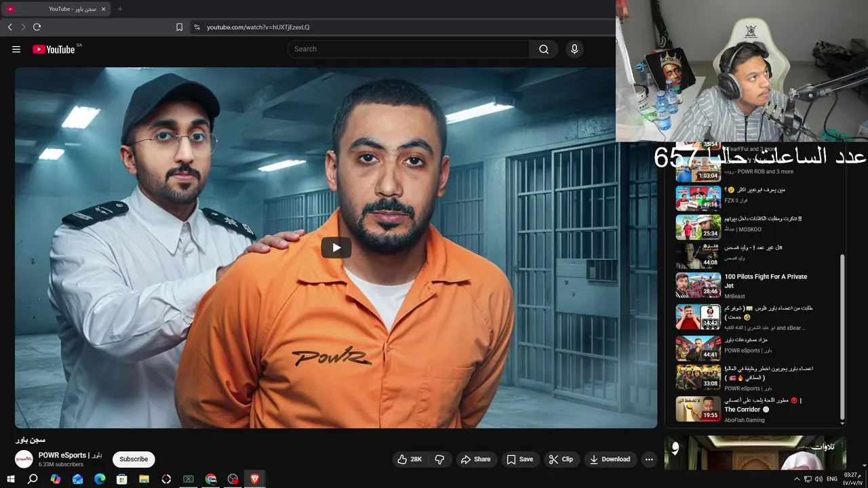Open network status icon in system tray
This screenshot has height=488, width=868.
pyautogui.click(x=808, y=479)
